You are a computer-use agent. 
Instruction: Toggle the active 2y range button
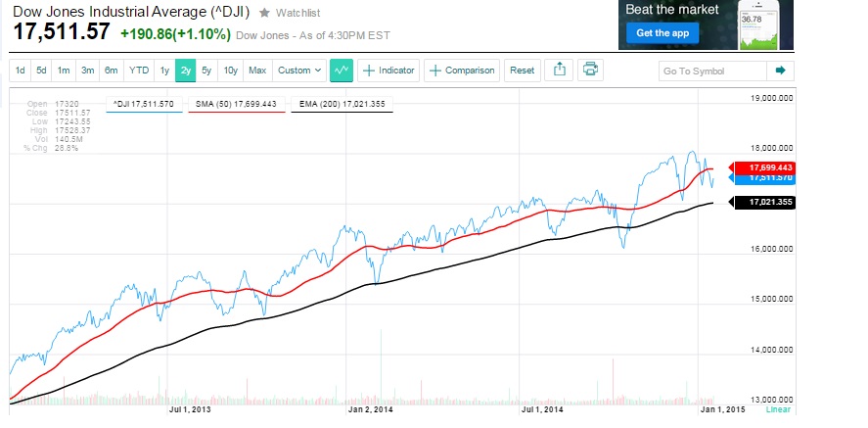186,71
